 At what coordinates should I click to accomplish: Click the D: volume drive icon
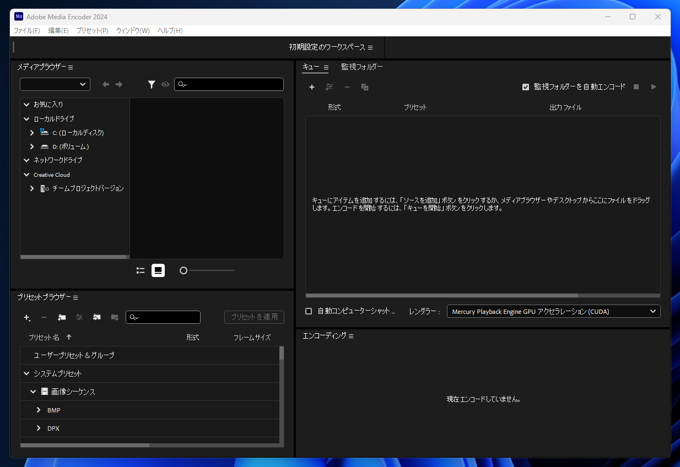click(x=44, y=147)
